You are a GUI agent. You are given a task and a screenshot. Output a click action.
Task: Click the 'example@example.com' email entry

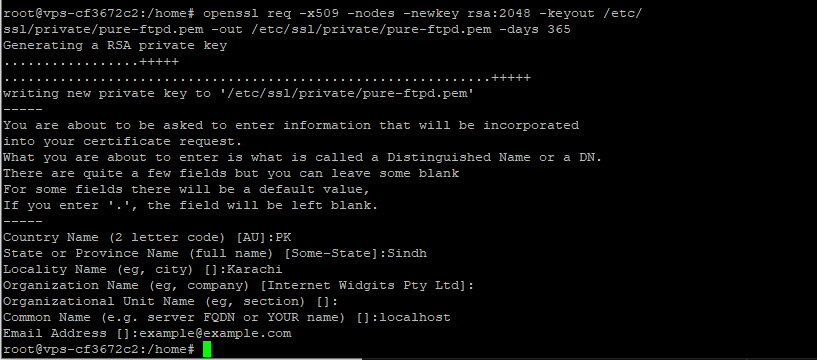(215, 333)
